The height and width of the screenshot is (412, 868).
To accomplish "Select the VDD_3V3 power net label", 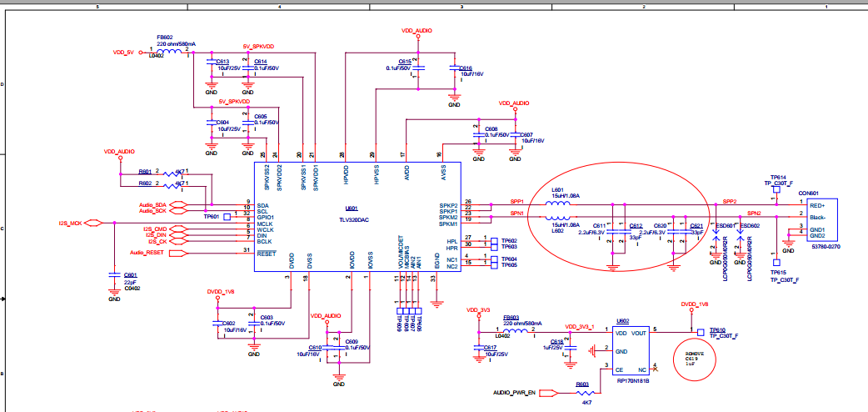I will [478, 310].
